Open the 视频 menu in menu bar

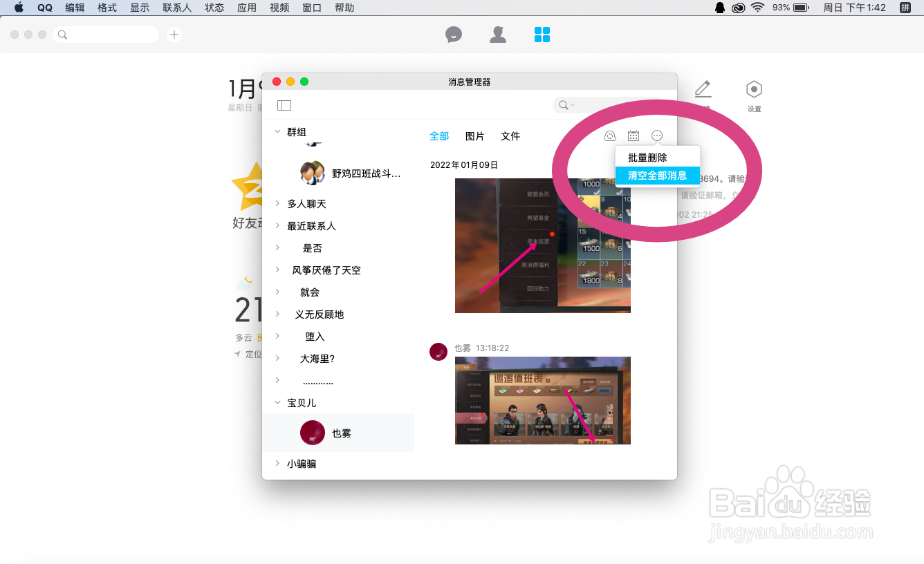click(279, 8)
